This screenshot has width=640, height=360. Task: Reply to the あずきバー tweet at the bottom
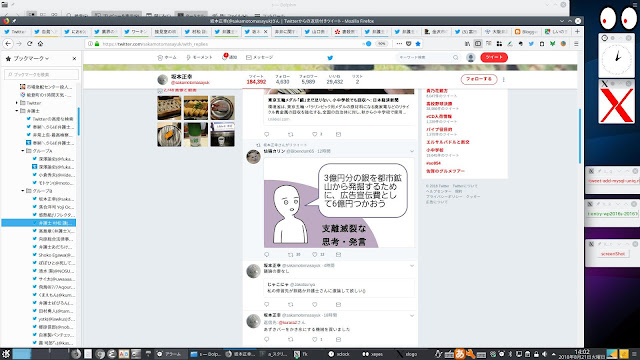click(267, 340)
